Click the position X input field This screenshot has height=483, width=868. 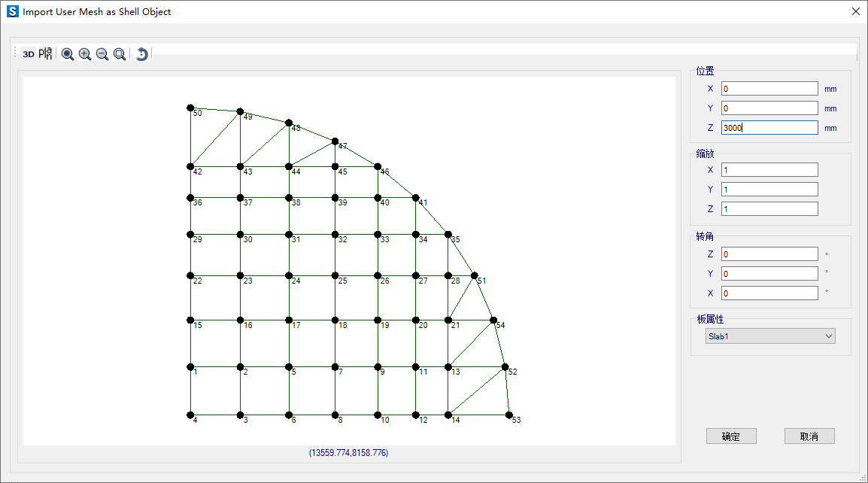click(x=769, y=89)
